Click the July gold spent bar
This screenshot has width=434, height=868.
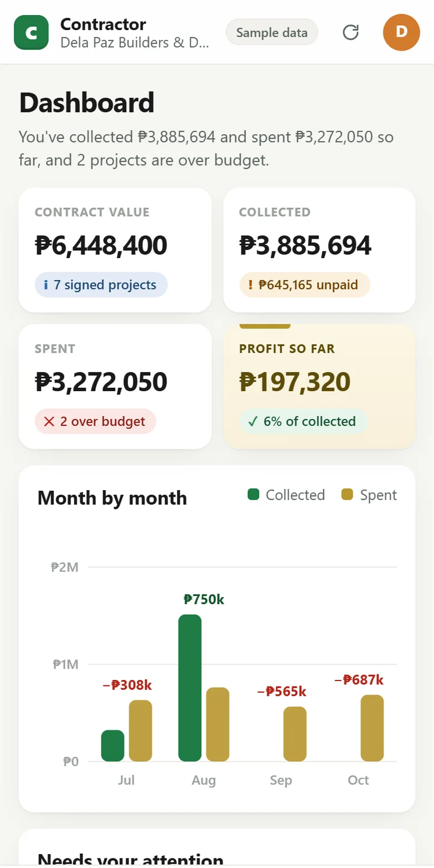tap(140, 731)
